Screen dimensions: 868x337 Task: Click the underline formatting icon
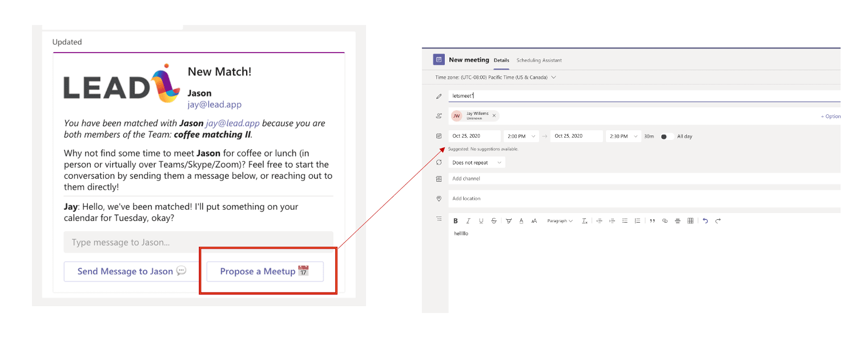[x=481, y=221]
